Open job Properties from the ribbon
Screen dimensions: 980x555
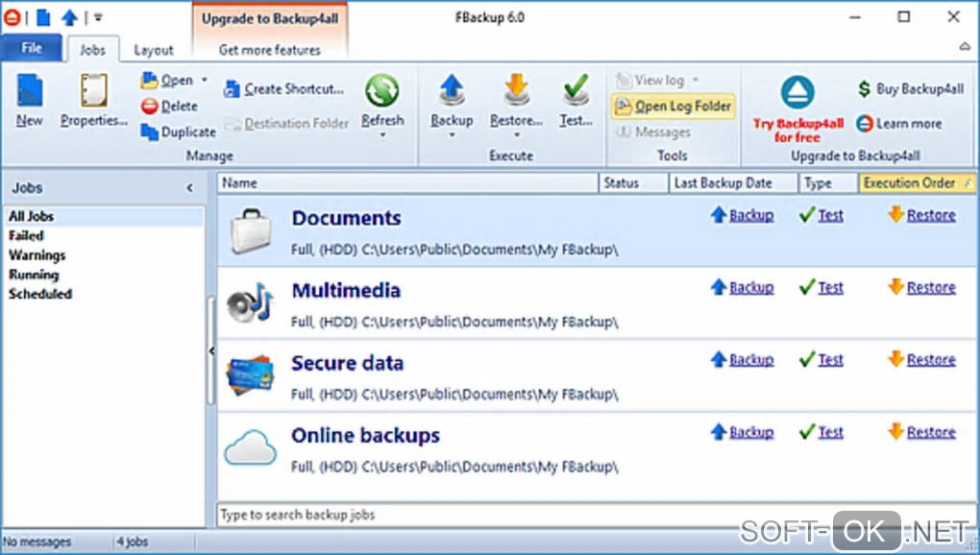pos(94,100)
